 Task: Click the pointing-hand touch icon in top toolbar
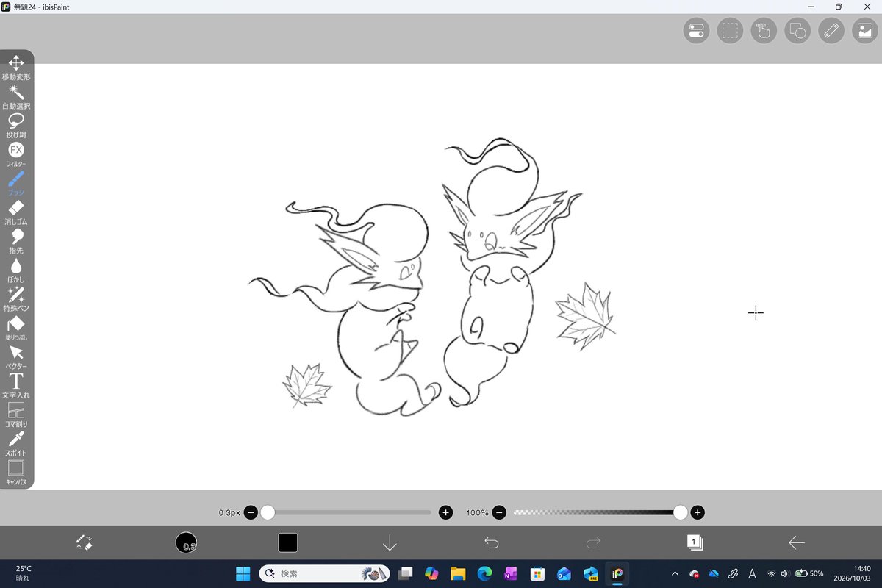pyautogui.click(x=764, y=31)
